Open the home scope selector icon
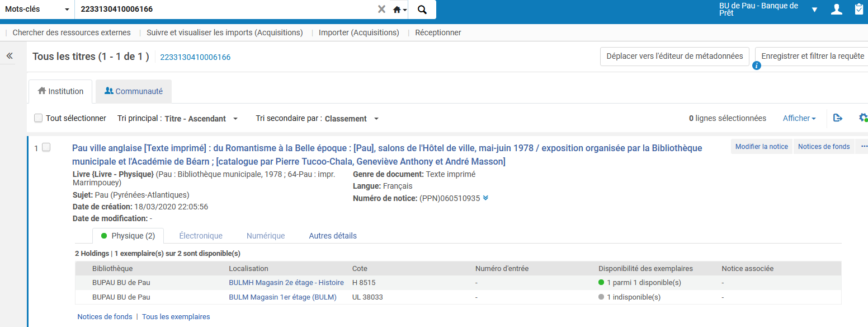 coord(399,10)
